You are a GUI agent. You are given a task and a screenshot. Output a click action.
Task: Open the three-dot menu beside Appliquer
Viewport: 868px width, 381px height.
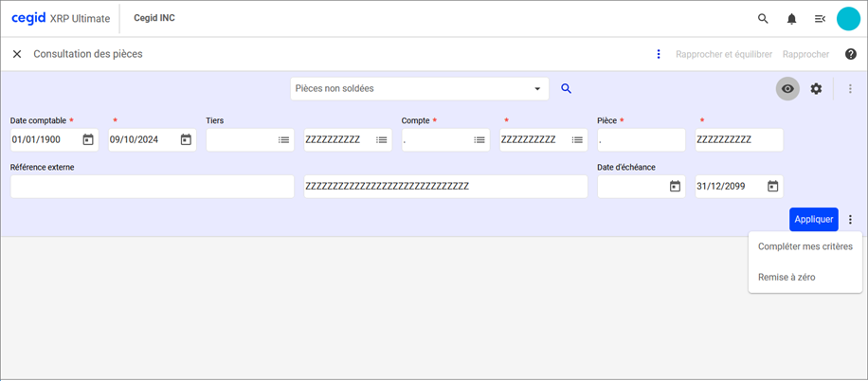850,219
